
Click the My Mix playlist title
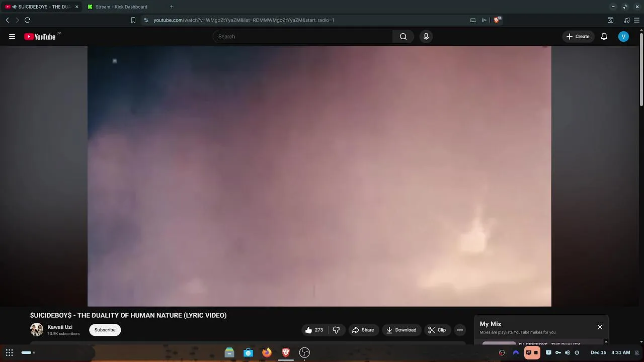tap(491, 324)
